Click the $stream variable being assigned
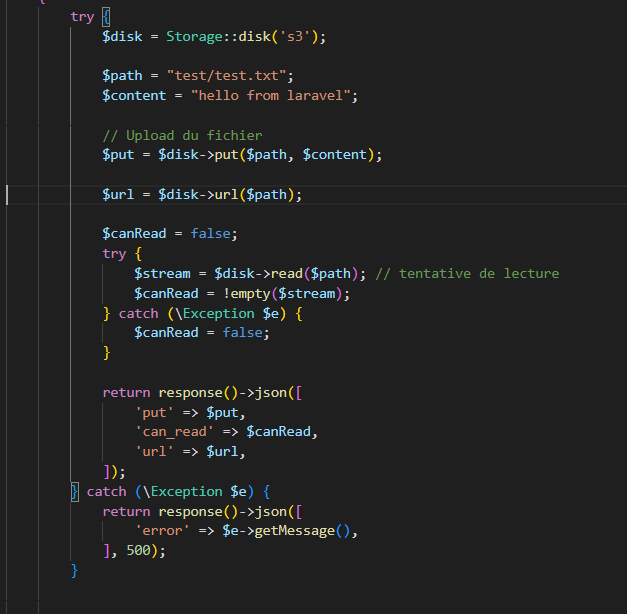This screenshot has height=614, width=627. (162, 273)
